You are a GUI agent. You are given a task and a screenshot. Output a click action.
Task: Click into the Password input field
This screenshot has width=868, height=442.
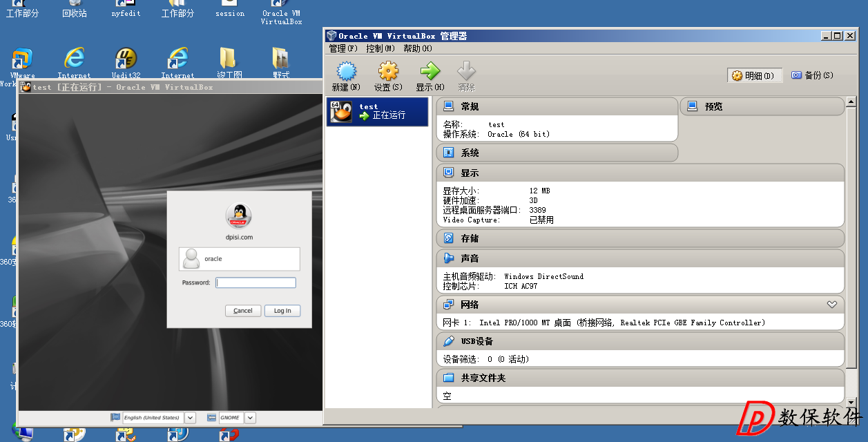tap(255, 282)
